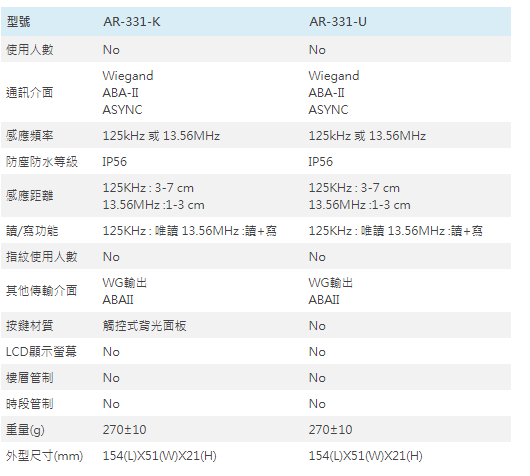Screen dimensions: 530x476
Task: Click 154(L)X51(W)X21(H) dimension for AR-331-U
Action: [x=365, y=456]
